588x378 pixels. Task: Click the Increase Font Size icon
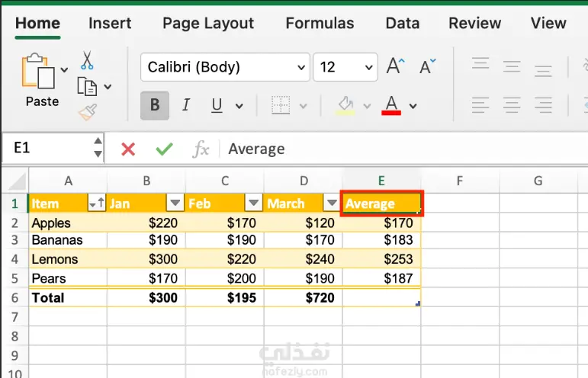395,66
